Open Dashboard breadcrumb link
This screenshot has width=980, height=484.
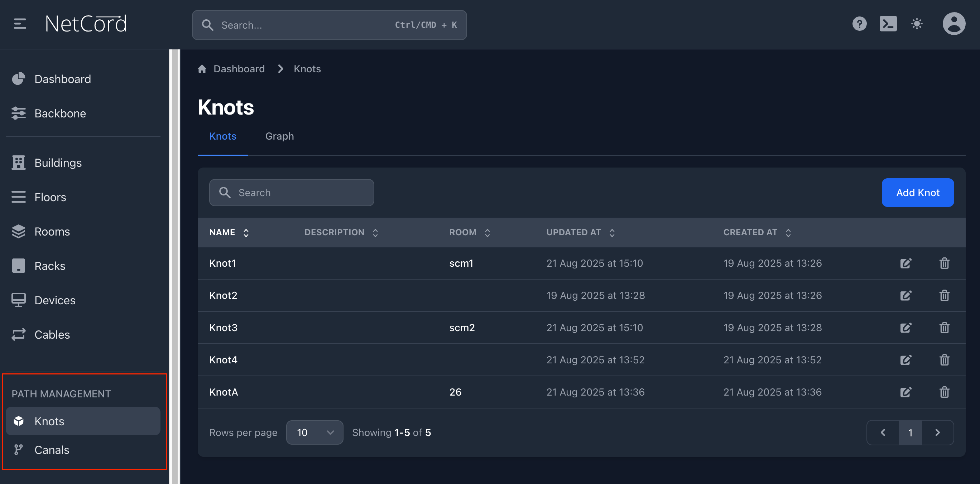pos(239,69)
